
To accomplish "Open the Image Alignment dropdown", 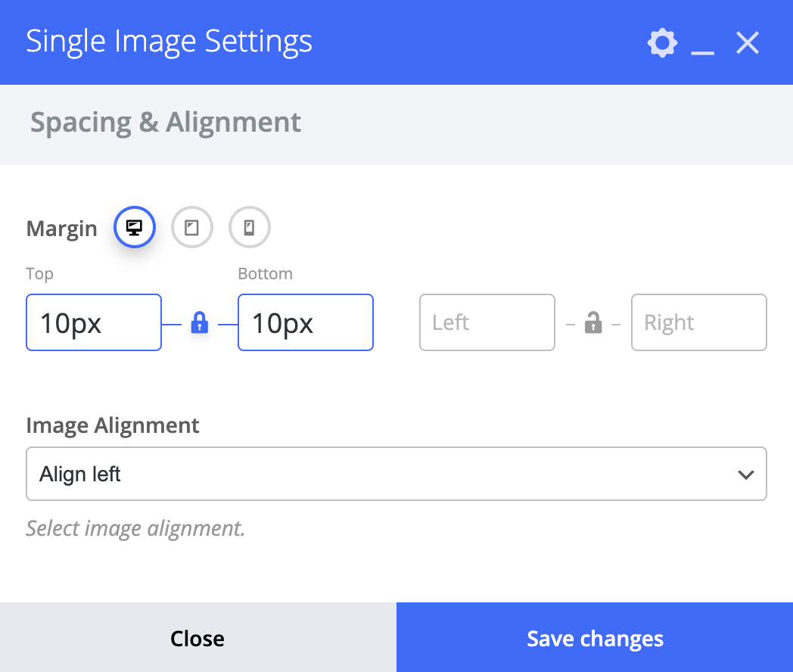I will pyautogui.click(x=396, y=474).
